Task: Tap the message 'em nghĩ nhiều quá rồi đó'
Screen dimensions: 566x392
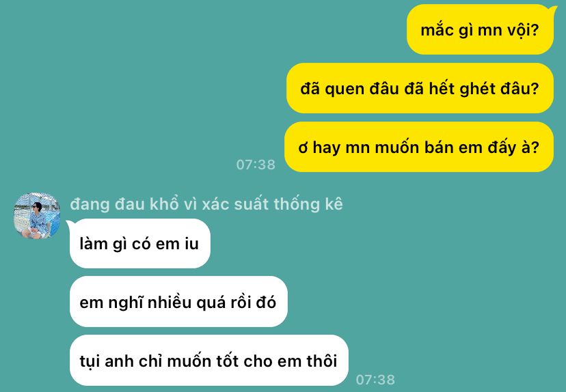Action: (178, 302)
